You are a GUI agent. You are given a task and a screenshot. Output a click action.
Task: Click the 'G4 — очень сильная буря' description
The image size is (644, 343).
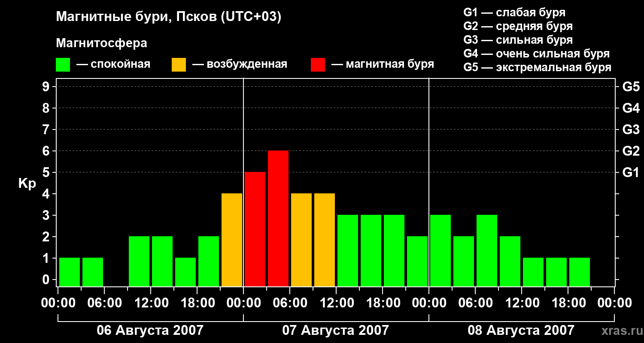click(537, 54)
